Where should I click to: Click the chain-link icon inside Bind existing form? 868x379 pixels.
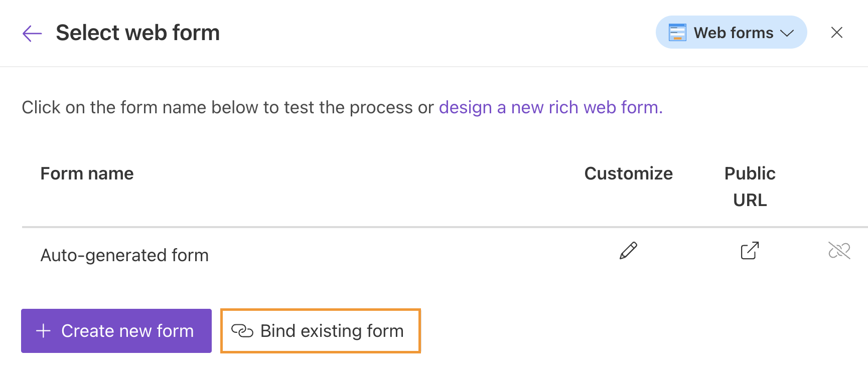242,331
